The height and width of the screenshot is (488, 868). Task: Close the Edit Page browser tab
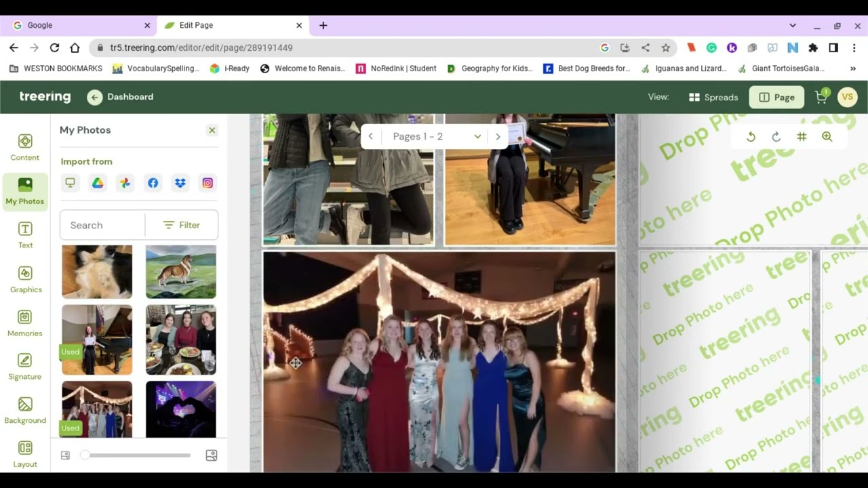pyautogui.click(x=299, y=25)
